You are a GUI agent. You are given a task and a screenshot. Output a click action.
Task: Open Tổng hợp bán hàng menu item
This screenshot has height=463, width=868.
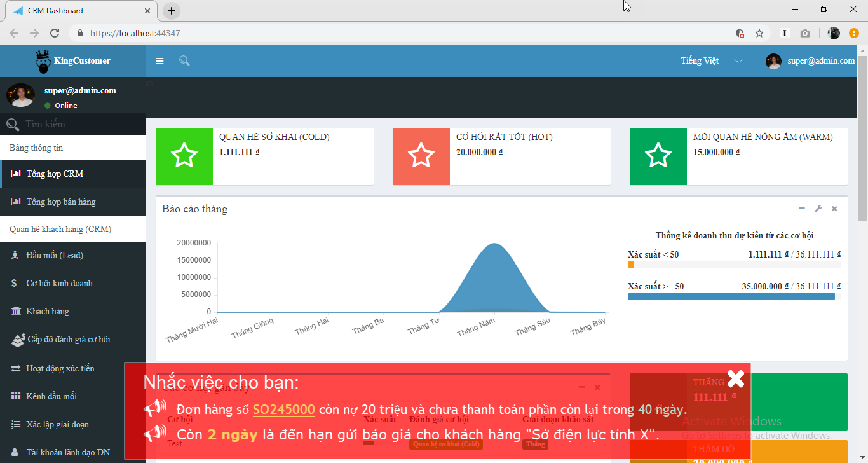point(73,202)
